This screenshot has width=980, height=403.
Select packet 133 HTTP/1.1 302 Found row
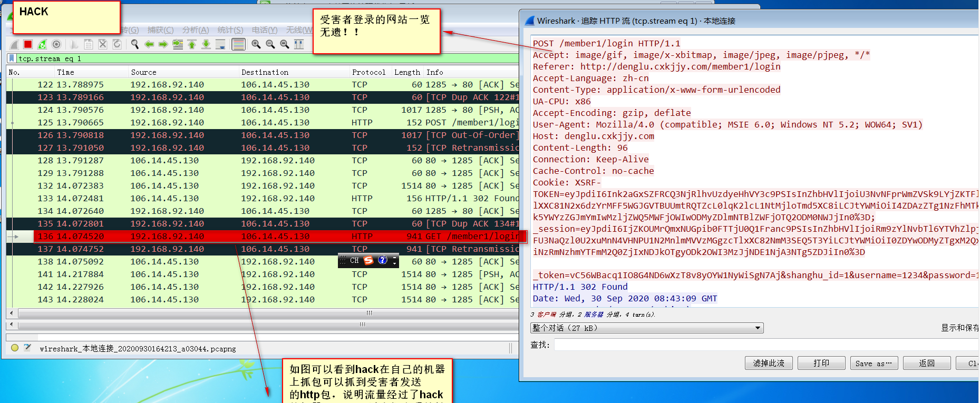pyautogui.click(x=263, y=198)
